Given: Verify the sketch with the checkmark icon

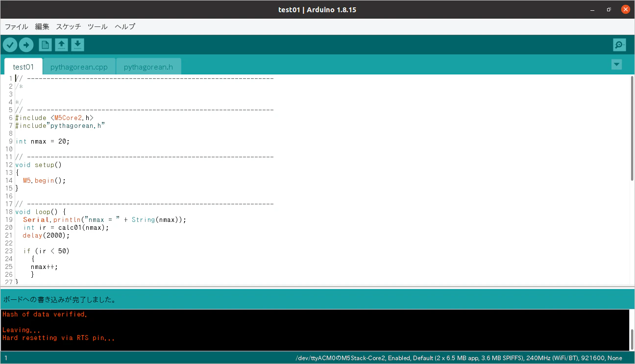Looking at the screenshot, I should (10, 45).
